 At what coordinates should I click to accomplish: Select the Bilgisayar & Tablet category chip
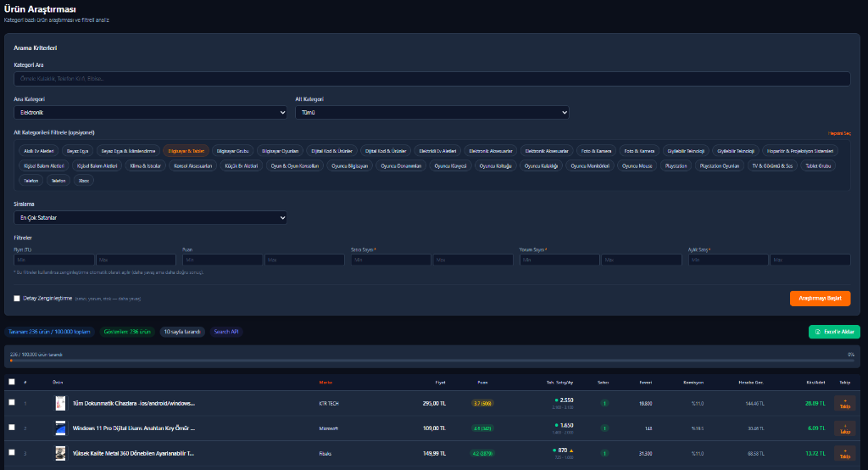tap(186, 151)
